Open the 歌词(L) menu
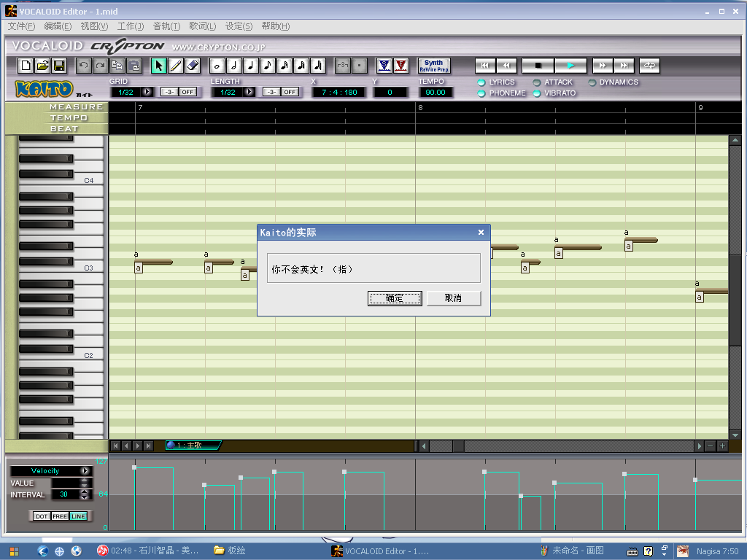The image size is (747, 560). tap(203, 26)
